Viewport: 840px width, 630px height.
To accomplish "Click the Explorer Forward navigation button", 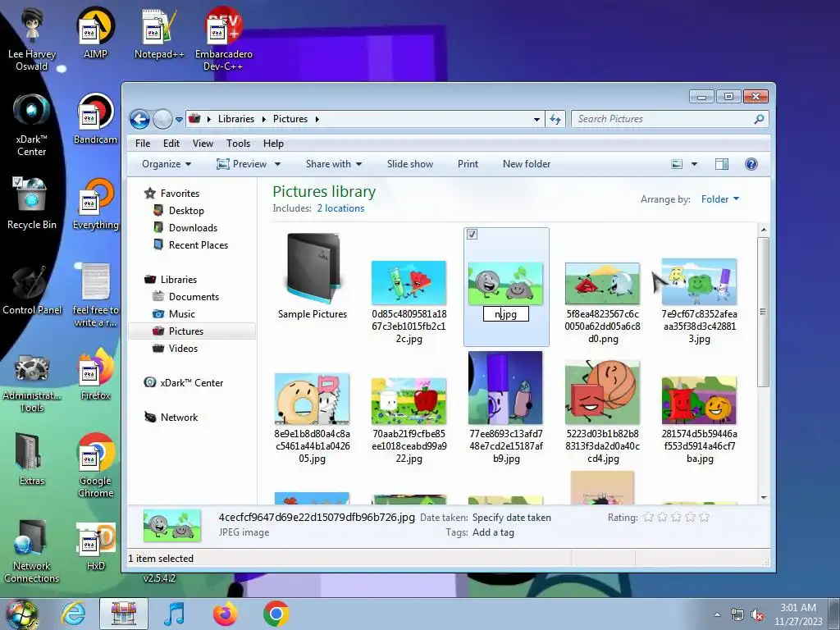I will click(x=162, y=119).
